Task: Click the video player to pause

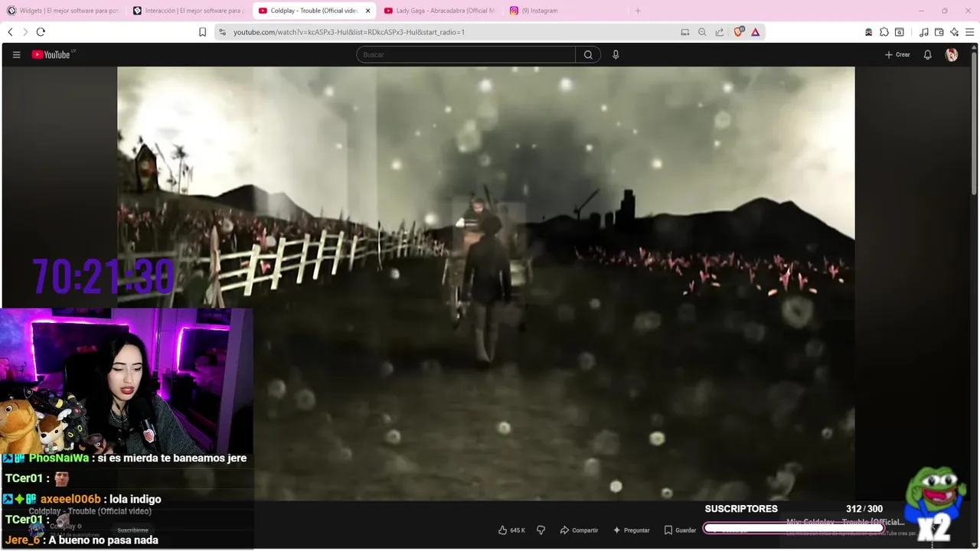Action: coord(485,283)
